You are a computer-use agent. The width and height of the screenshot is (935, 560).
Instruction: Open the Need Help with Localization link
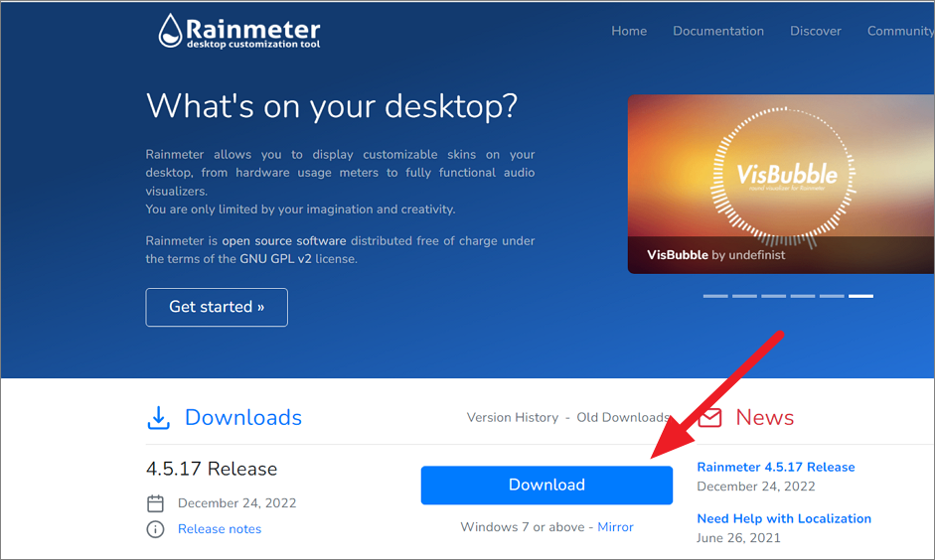784,519
